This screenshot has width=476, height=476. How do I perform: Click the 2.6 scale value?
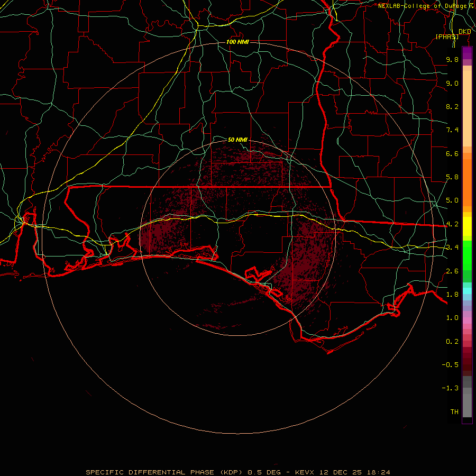[x=452, y=271]
